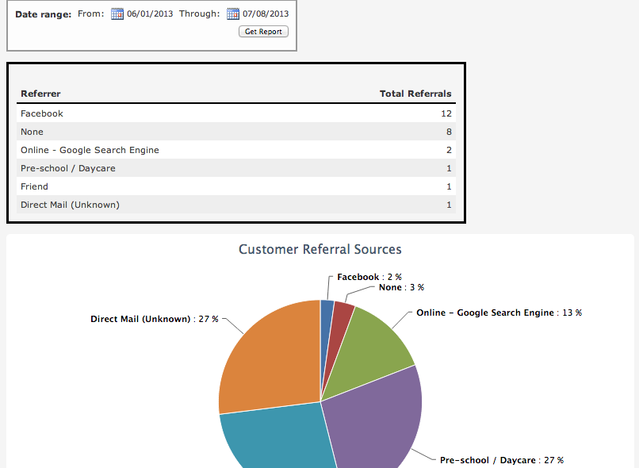639x468 pixels.
Task: Click the Direct Mail (Unknown) : 27 % label
Action: coord(154,319)
